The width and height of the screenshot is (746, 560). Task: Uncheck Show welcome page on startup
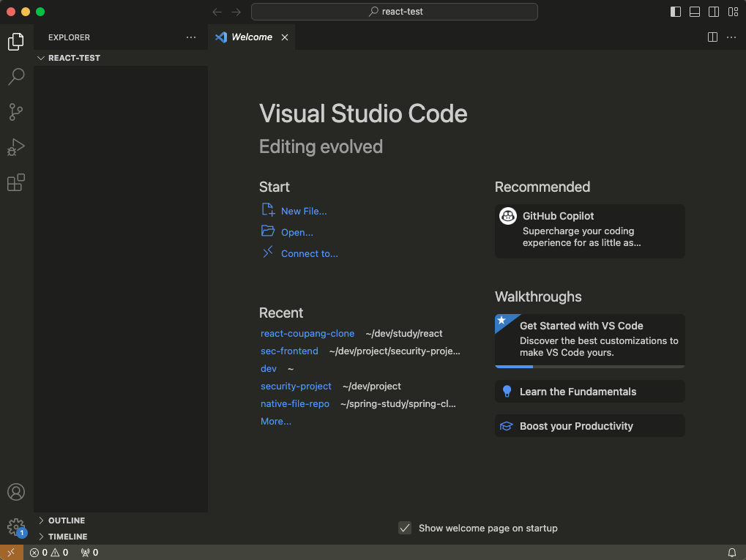point(405,528)
